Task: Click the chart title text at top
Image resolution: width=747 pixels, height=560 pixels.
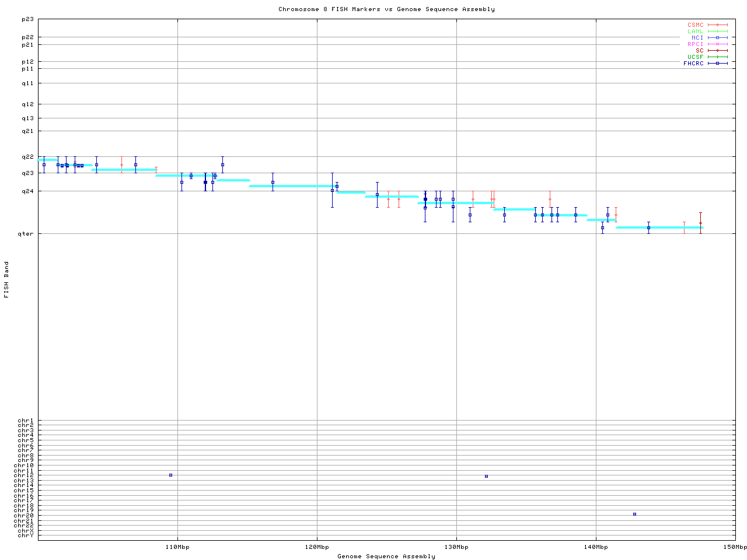Action: [386, 9]
